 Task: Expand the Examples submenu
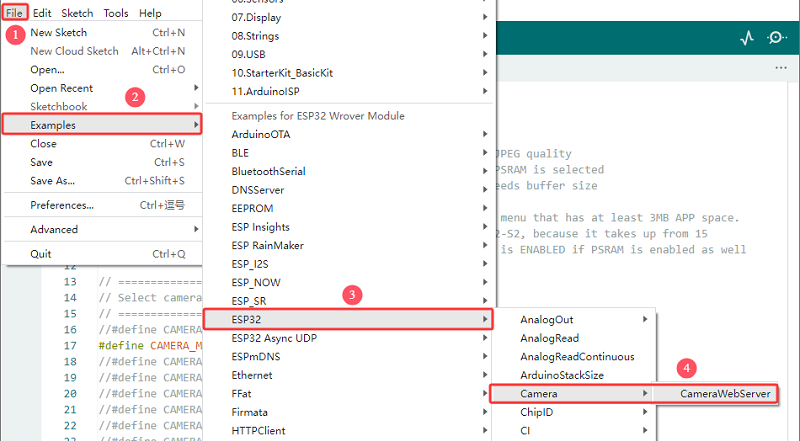(x=102, y=125)
